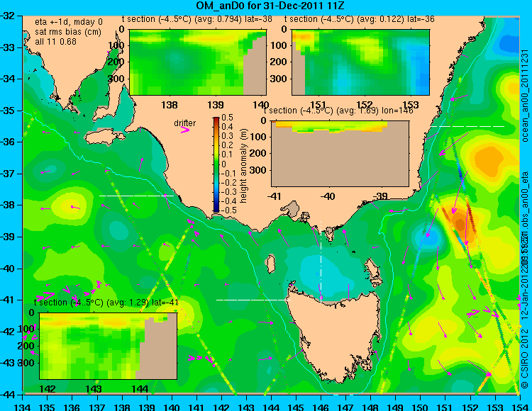
Task: Click the white dashed section line west of Tasmania
Action: tap(253, 300)
